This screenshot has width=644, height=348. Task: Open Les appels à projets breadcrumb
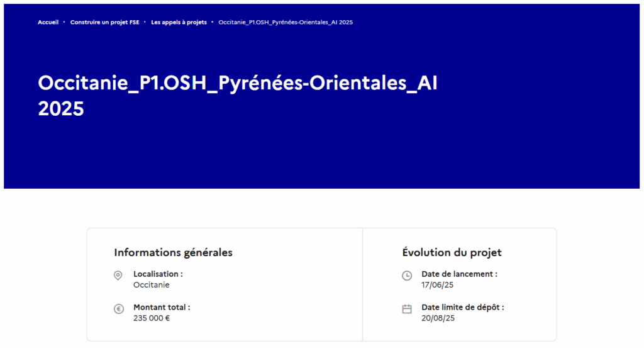pyautogui.click(x=179, y=22)
